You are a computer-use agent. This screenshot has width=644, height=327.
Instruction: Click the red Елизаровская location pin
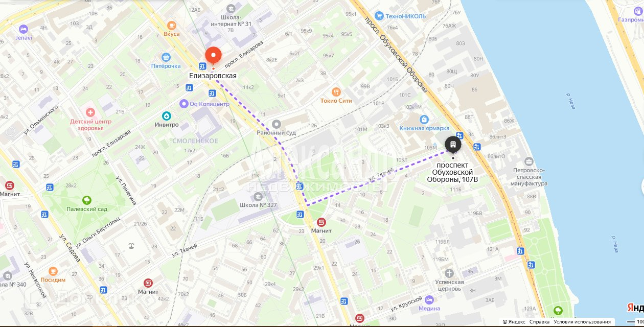(x=213, y=56)
